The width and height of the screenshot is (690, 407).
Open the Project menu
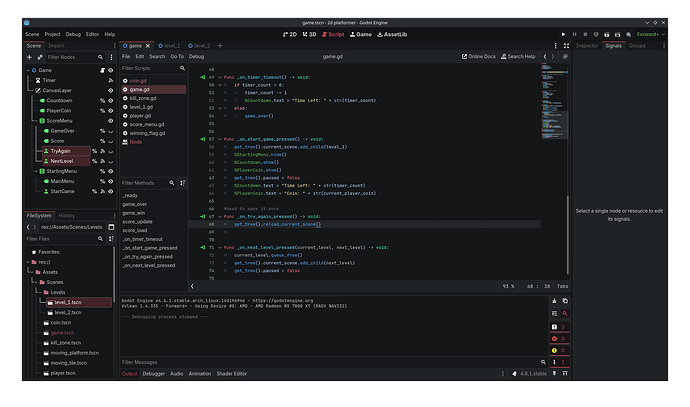point(52,34)
